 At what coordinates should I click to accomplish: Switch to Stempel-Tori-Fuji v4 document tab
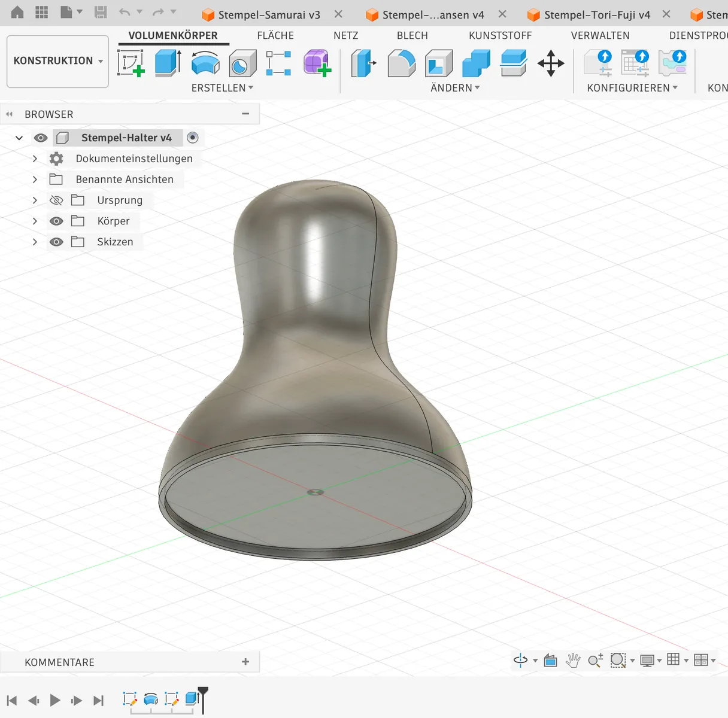click(590, 14)
